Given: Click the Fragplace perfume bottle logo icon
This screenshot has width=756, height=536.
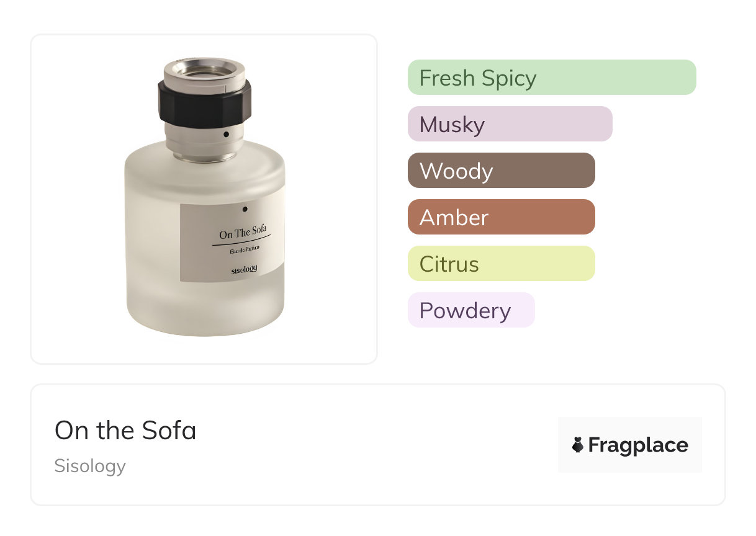Looking at the screenshot, I should pyautogui.click(x=578, y=445).
